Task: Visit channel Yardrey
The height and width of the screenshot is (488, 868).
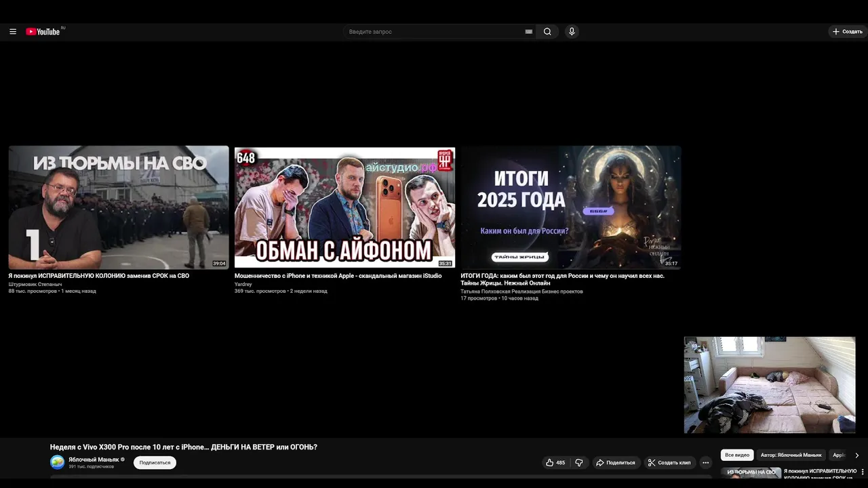Action: (x=243, y=284)
